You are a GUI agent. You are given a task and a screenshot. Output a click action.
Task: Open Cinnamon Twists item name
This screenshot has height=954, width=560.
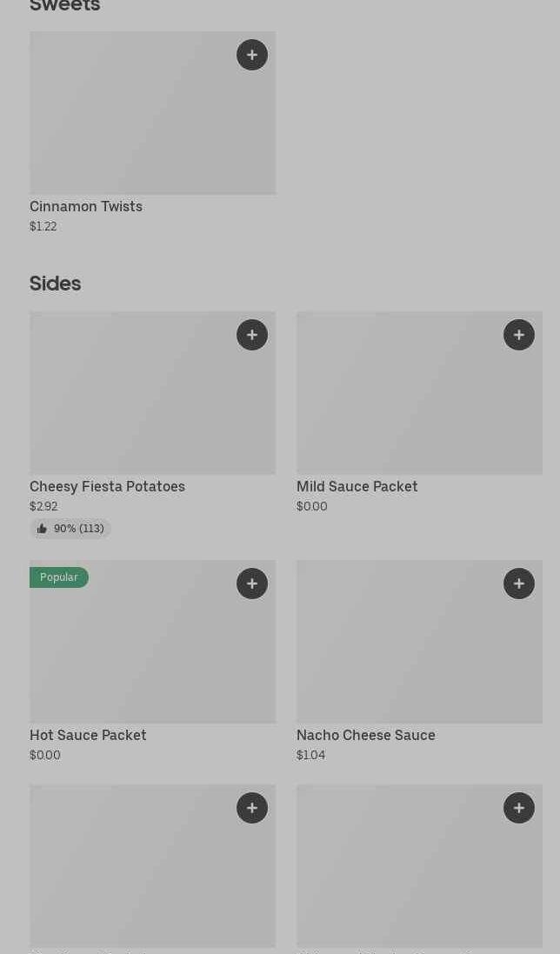click(x=86, y=207)
